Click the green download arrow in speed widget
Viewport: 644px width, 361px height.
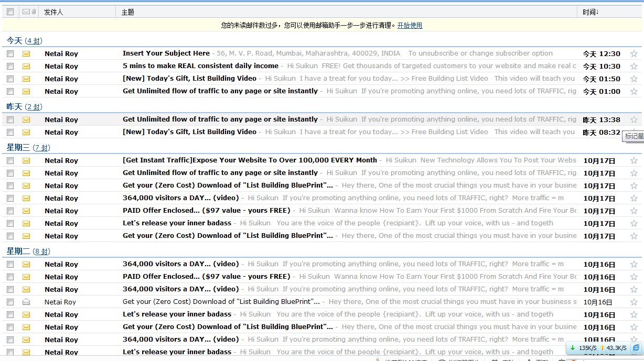pyautogui.click(x=573, y=348)
